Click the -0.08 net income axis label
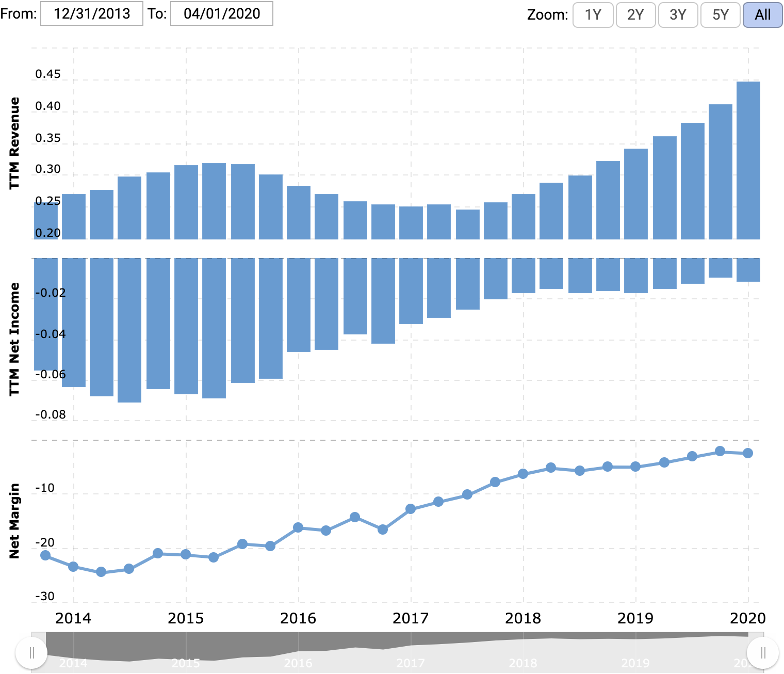 [50, 415]
